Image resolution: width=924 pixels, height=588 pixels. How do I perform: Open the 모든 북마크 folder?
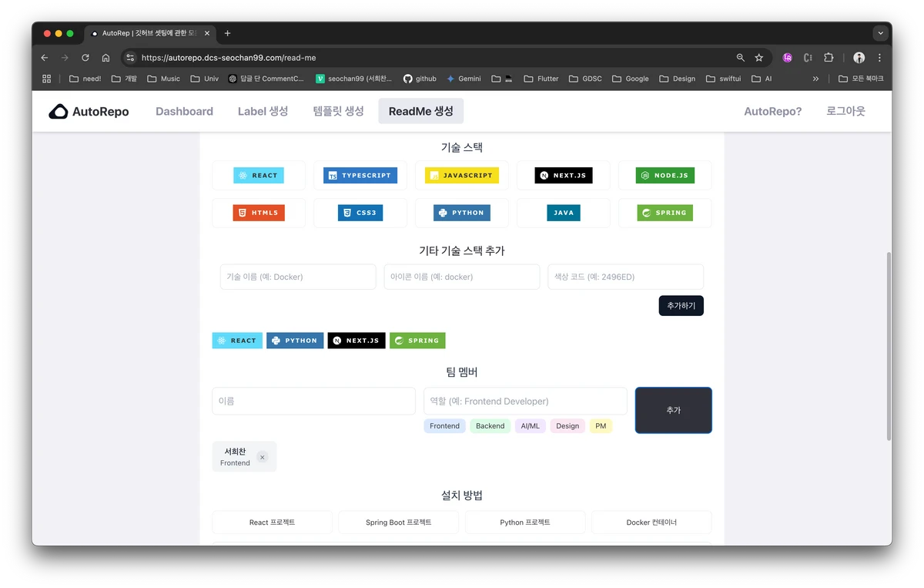(x=861, y=79)
